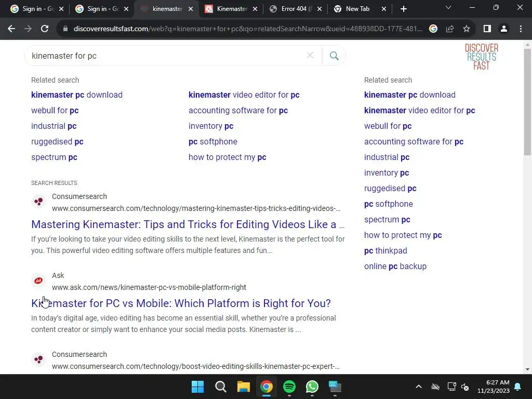The image size is (532, 399).
Task: Open left 'kinemaster pc download' related search
Action: click(x=77, y=95)
